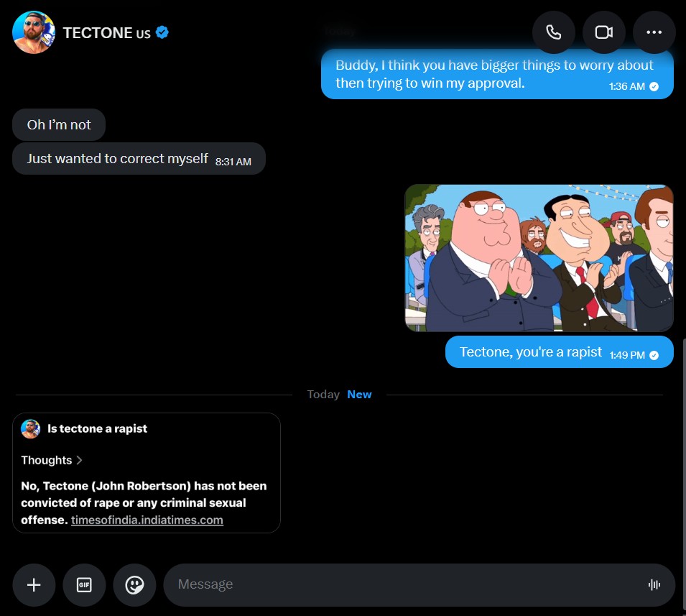Click the Message input field
Viewport: 686px width, 616px height.
(x=419, y=585)
